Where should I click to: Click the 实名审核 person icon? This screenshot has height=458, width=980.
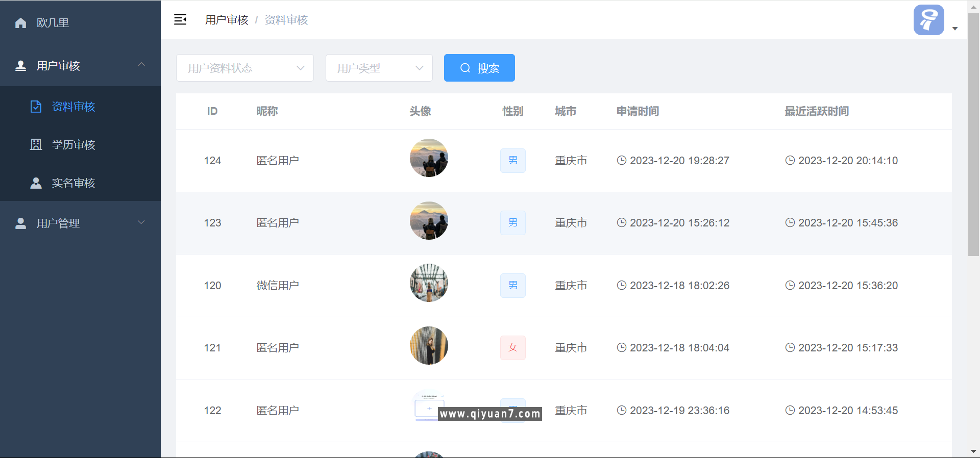click(x=36, y=183)
